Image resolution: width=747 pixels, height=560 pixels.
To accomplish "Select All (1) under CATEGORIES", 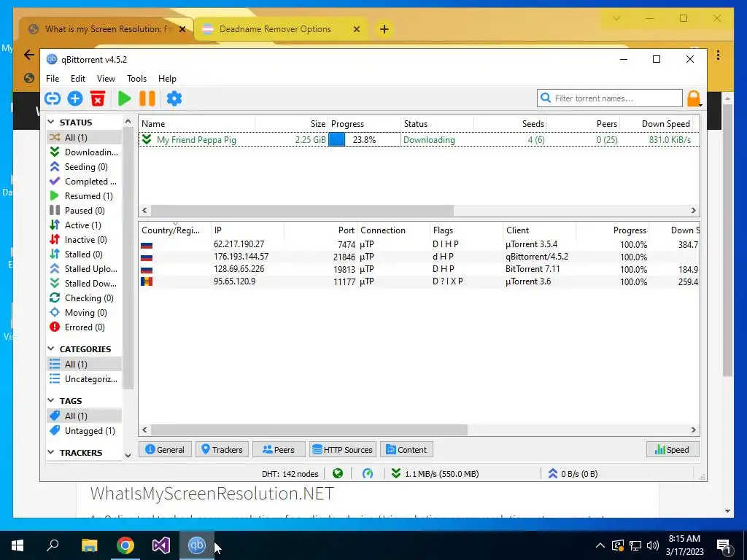I will pyautogui.click(x=84, y=365).
